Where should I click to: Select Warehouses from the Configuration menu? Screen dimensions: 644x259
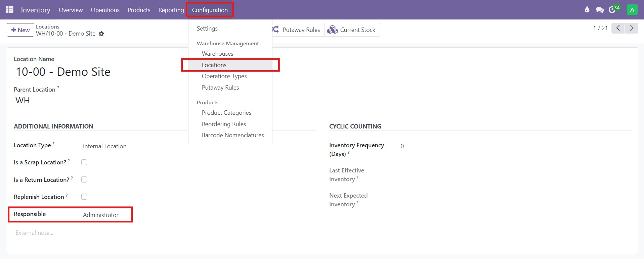217,54
